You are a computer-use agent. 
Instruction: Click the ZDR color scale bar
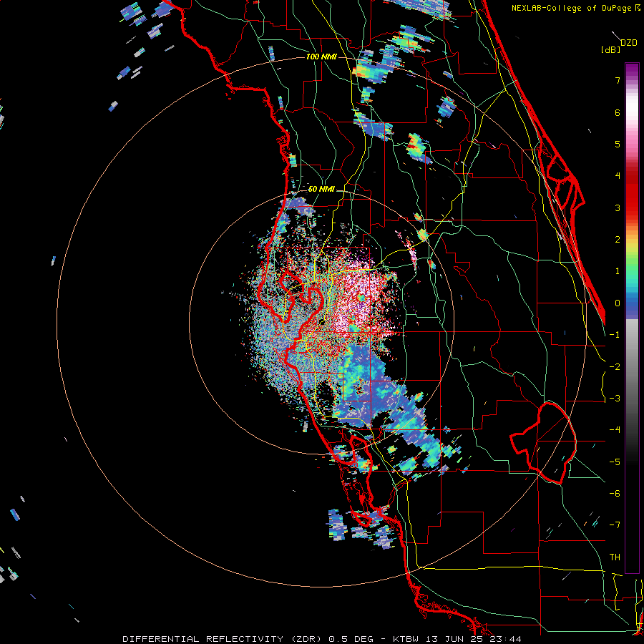point(632,318)
